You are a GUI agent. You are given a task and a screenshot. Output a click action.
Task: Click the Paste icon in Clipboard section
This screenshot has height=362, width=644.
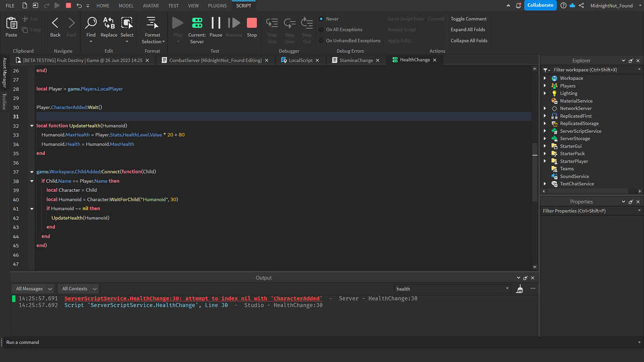(11, 23)
